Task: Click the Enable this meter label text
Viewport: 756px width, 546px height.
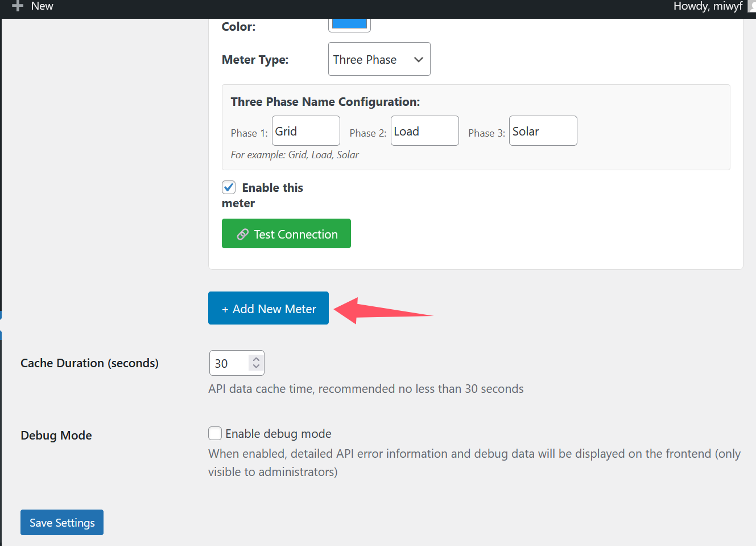Action: 272,188
